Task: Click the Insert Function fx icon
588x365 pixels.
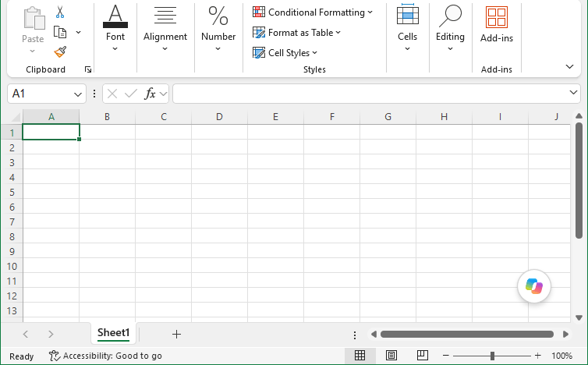Action: click(x=150, y=94)
